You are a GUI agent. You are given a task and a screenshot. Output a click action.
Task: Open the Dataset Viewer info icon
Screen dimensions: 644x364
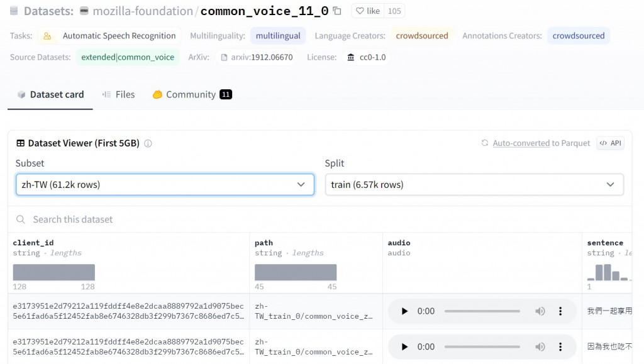pos(148,143)
